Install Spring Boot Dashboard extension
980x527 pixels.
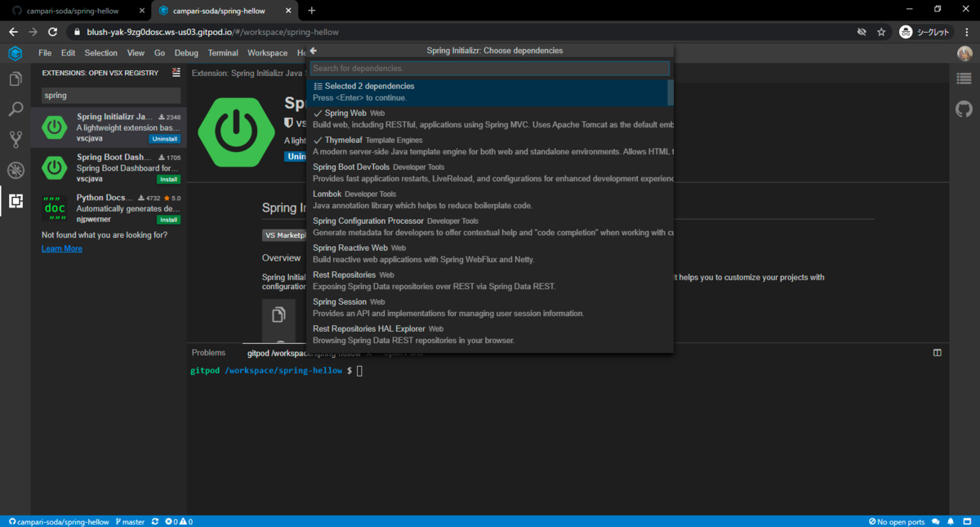(x=169, y=179)
